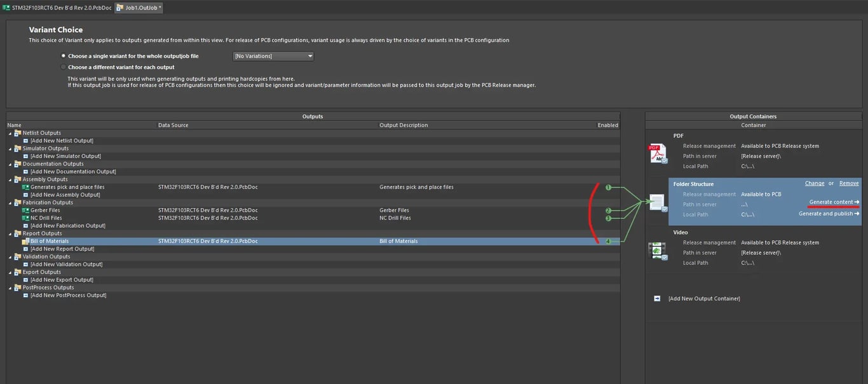Collapse the Report Outputs group

pyautogui.click(x=10, y=234)
